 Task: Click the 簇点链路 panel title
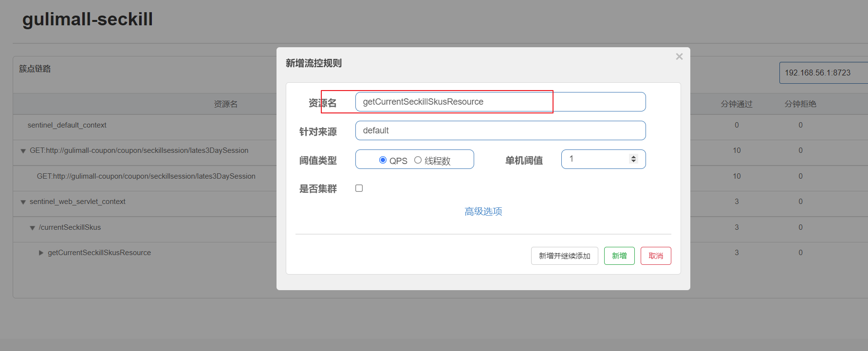click(35, 69)
